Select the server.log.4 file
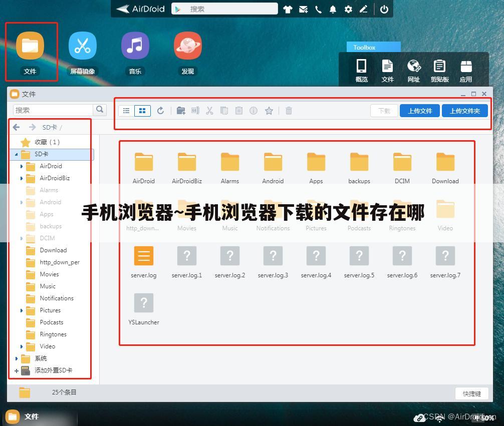Image resolution: width=504 pixels, height=426 pixels. click(316, 262)
